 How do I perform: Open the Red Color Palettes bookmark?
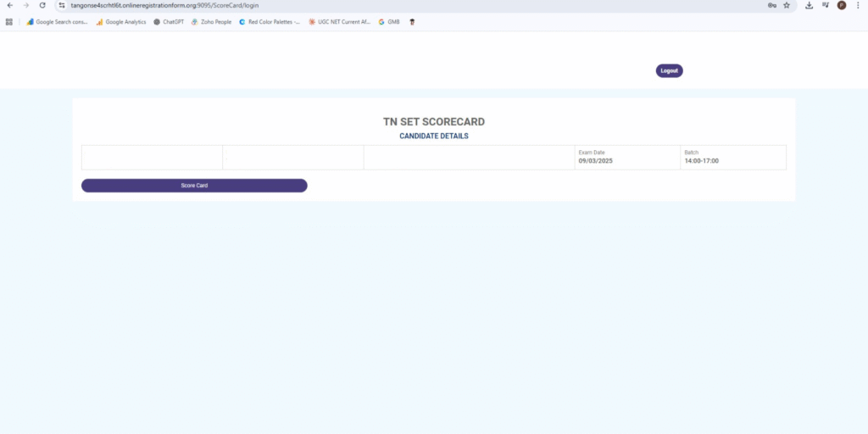tap(270, 22)
